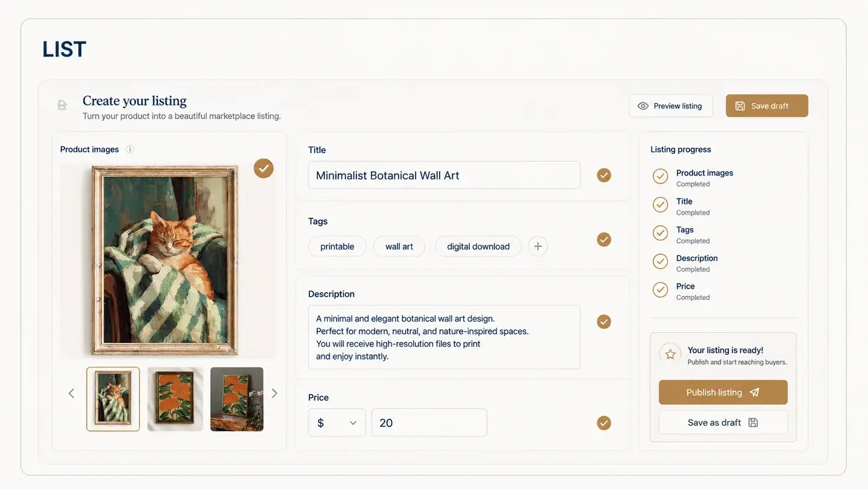
Task: Click the disk icon on Save as draft
Action: point(753,423)
